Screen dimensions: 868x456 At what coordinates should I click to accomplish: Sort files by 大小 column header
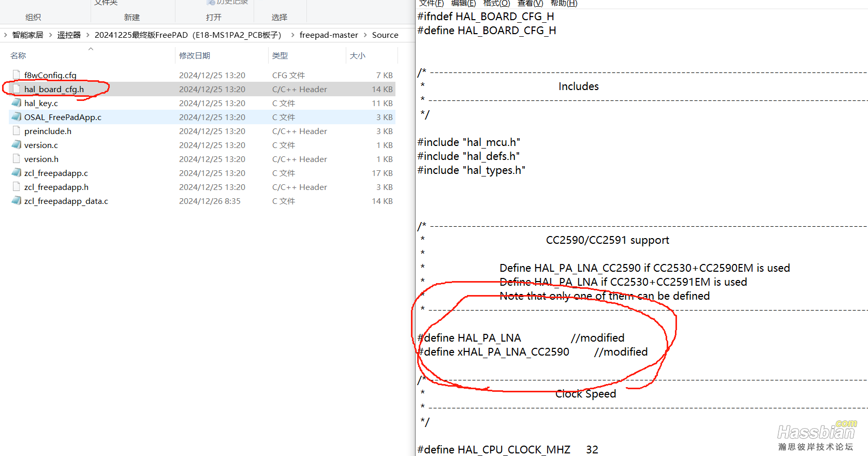357,55
